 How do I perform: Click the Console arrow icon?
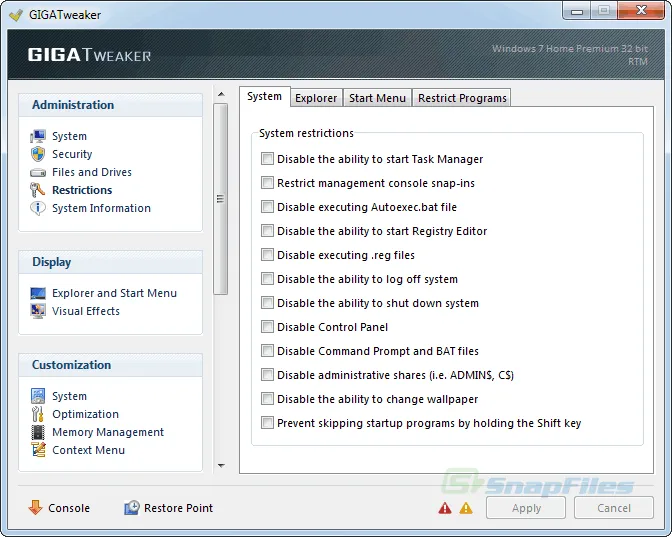(x=35, y=507)
